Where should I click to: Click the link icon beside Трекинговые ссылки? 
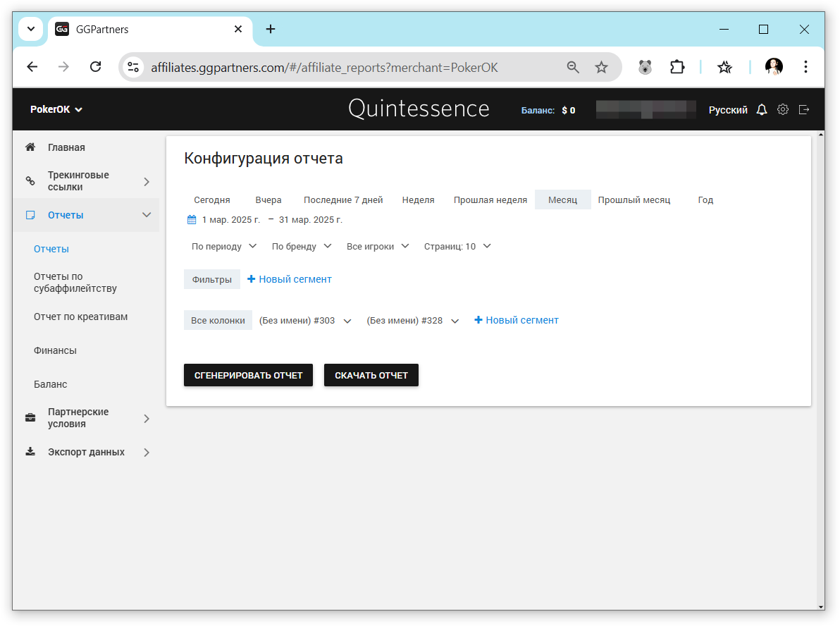tap(30, 181)
